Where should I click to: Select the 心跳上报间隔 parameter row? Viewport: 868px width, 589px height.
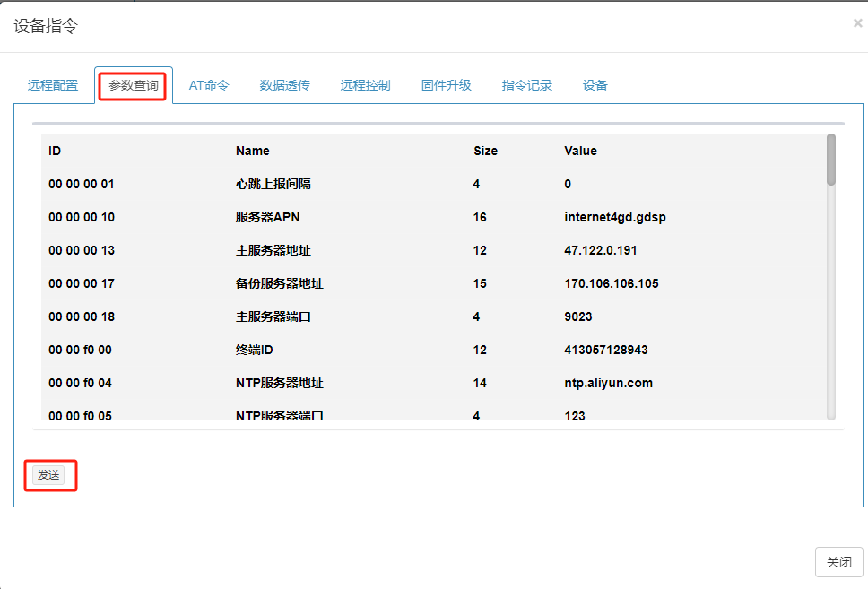[x=273, y=185]
